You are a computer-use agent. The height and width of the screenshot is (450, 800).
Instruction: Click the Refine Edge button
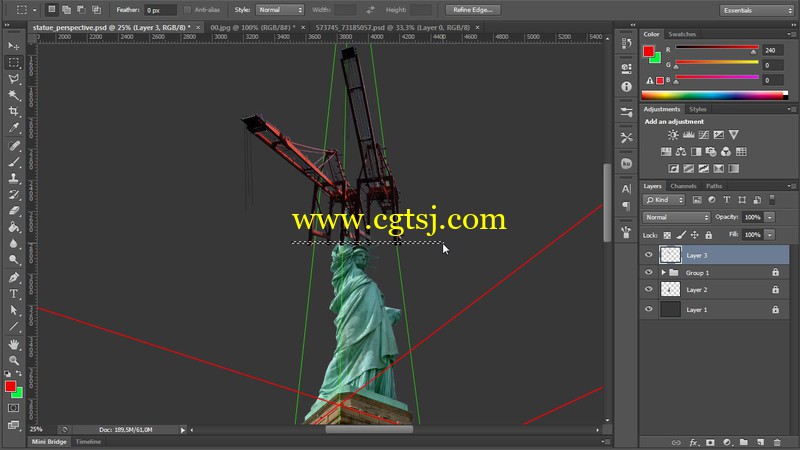coord(472,10)
